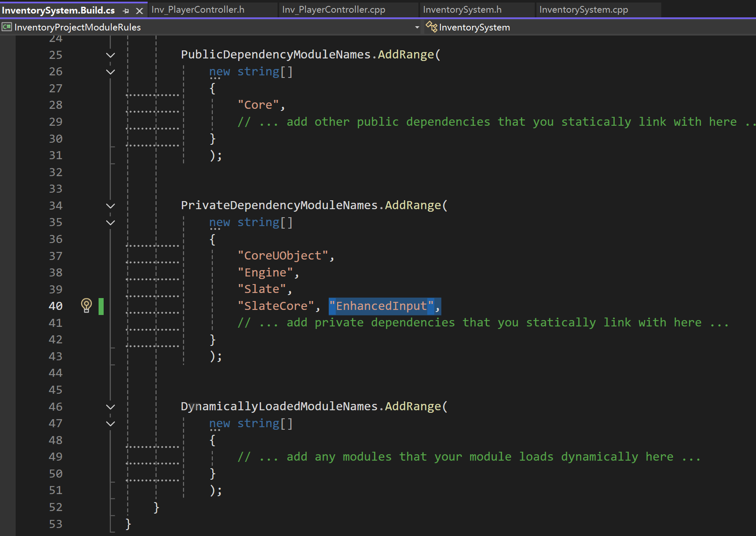Viewport: 756px width, 536px height.
Task: Click line number 46 in the gutter
Action: (55, 407)
